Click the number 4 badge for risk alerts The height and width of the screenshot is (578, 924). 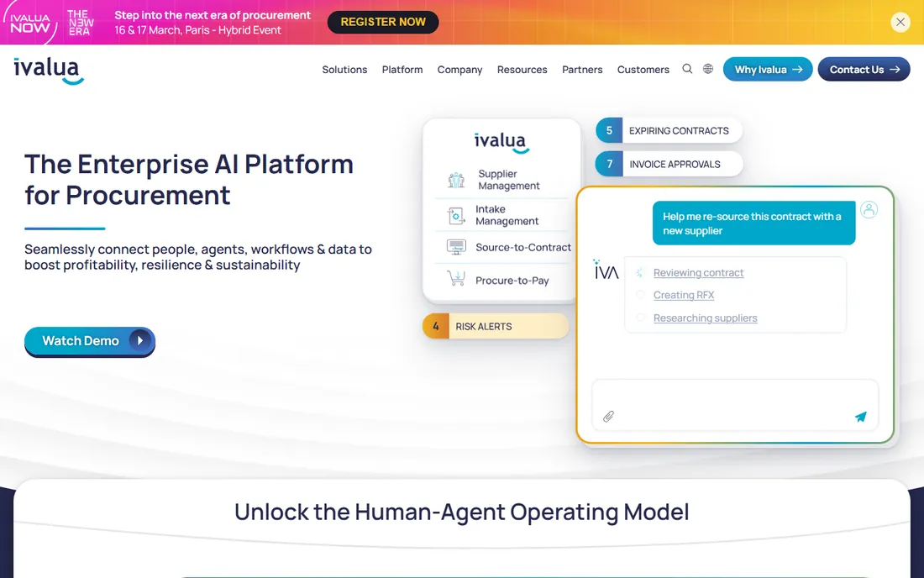point(436,327)
